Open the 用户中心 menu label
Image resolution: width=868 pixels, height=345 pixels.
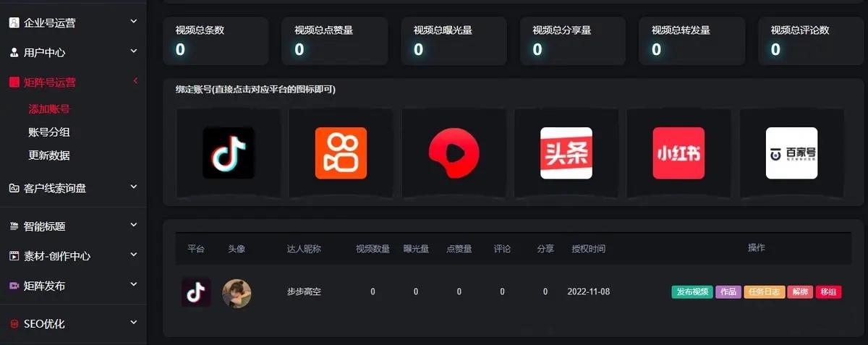[45, 53]
